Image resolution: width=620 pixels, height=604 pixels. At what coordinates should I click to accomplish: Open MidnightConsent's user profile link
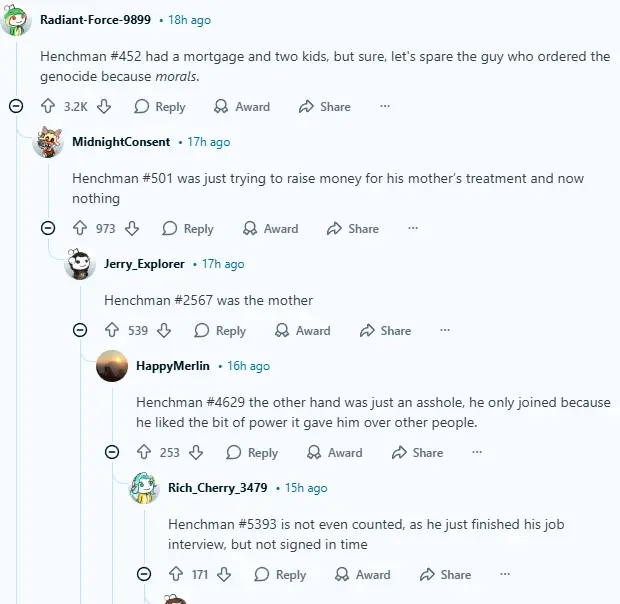(x=121, y=142)
